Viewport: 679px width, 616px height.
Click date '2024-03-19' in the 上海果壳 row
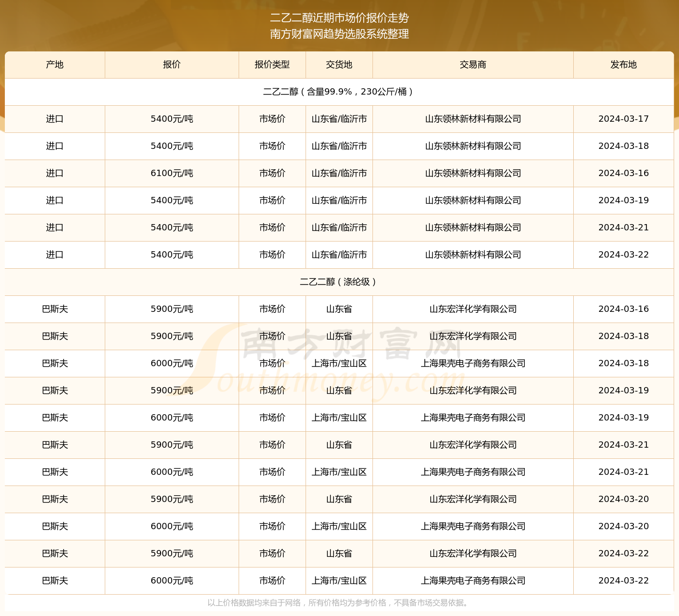tap(624, 418)
